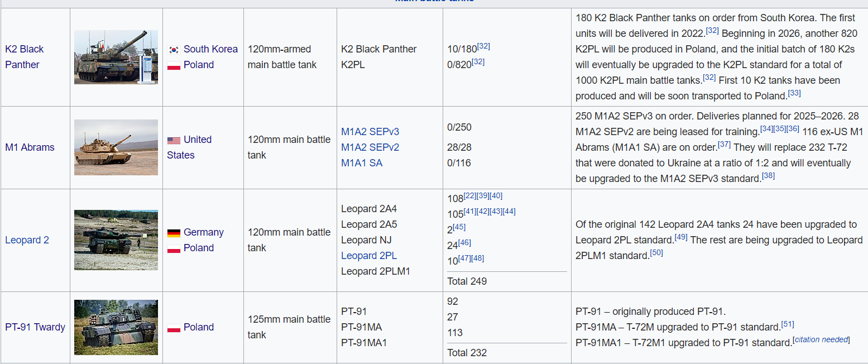This screenshot has height=364, width=868.
Task: Click the '92' quantity for PT-91
Action: click(x=453, y=301)
